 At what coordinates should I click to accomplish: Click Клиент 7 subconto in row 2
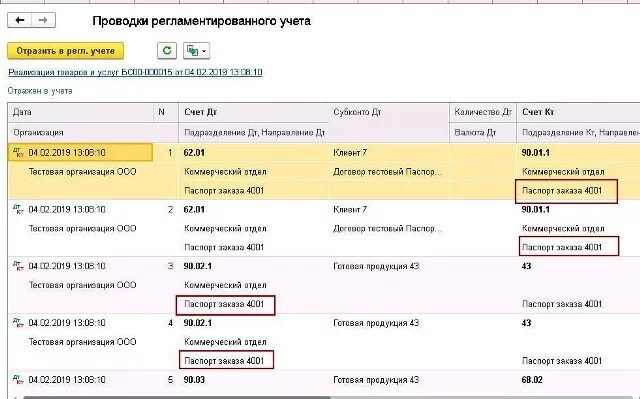[x=350, y=209]
